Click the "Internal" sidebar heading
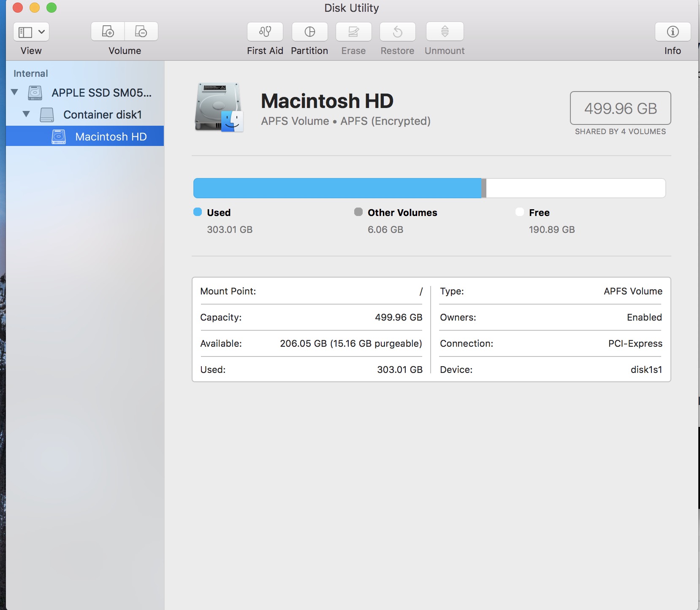Viewport: 700px width, 610px height. pos(31,73)
